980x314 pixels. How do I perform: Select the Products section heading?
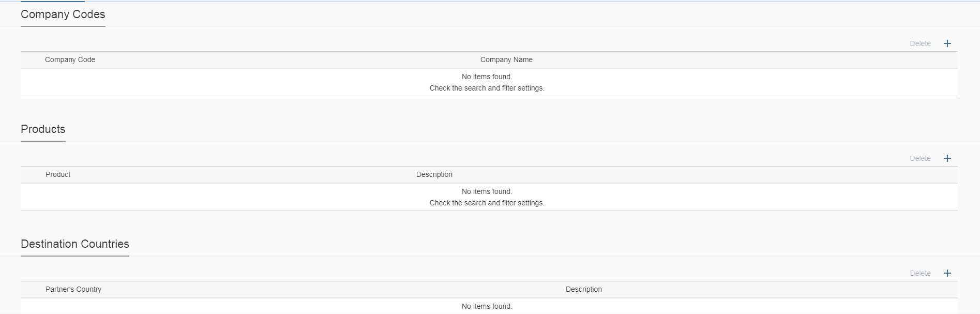tap(43, 129)
